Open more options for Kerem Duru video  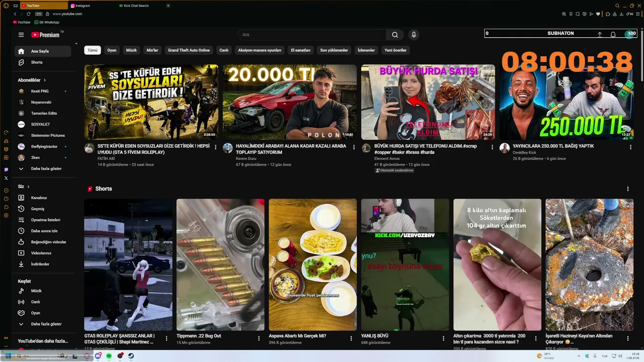pos(354,147)
